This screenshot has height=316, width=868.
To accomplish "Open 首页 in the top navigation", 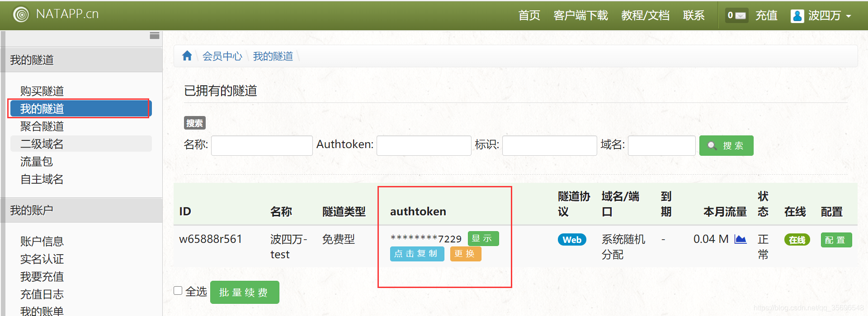I will coord(529,15).
